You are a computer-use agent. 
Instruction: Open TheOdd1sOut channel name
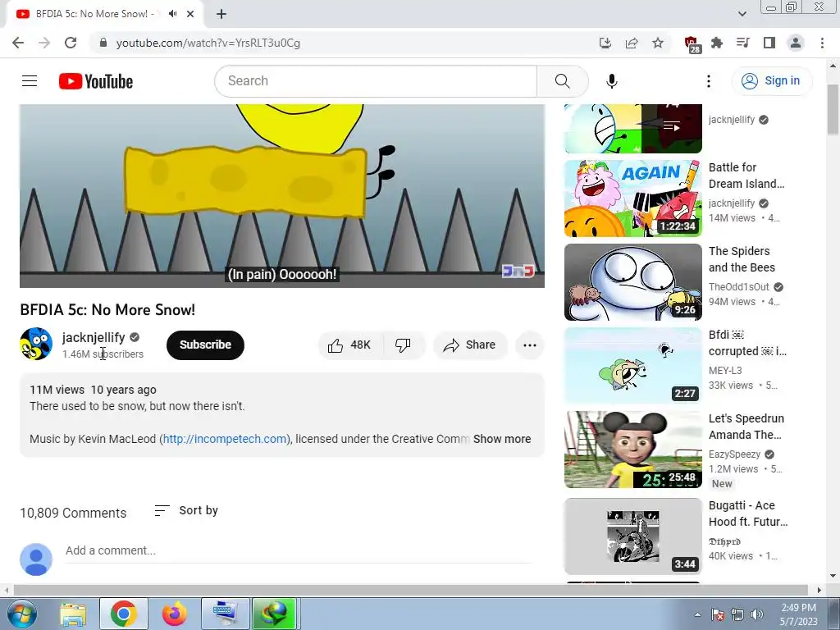[x=739, y=286]
